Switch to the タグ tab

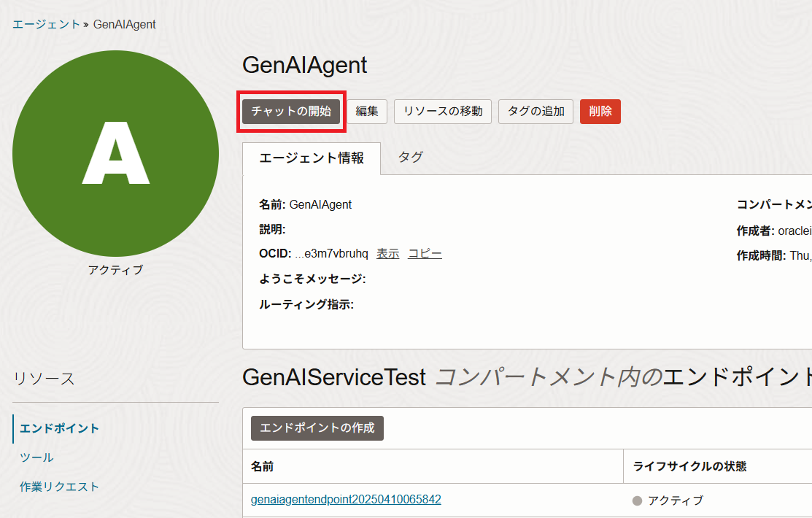tap(410, 157)
